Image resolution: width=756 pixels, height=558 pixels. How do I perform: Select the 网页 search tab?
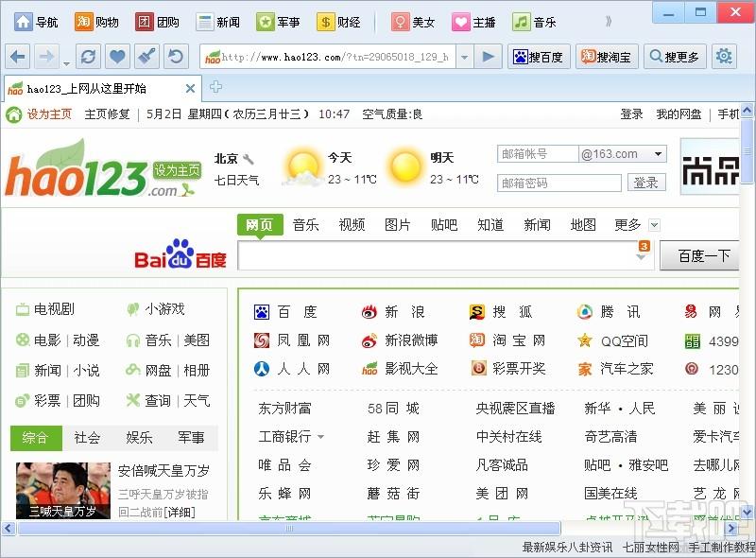point(260,225)
